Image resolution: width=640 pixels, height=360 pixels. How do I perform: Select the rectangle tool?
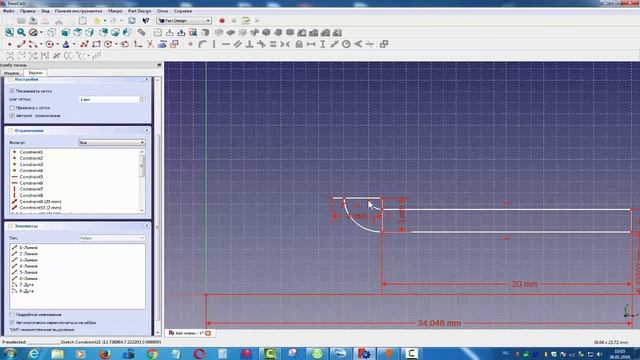tap(96, 44)
